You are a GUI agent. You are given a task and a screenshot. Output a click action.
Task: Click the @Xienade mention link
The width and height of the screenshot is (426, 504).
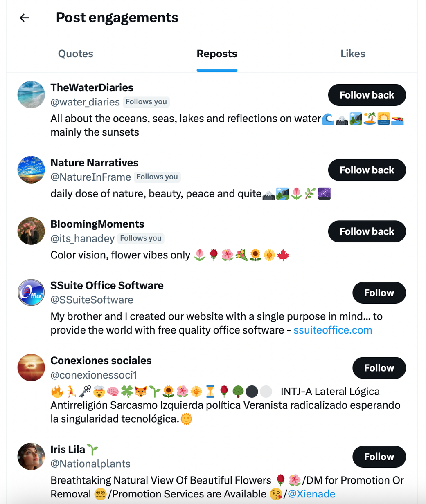tap(311, 494)
